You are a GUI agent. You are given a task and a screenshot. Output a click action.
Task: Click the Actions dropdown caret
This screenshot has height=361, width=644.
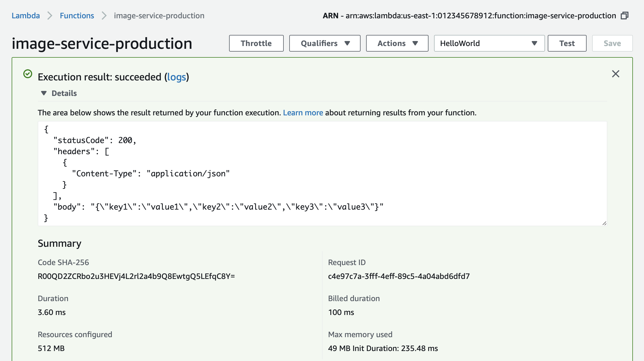pyautogui.click(x=415, y=43)
